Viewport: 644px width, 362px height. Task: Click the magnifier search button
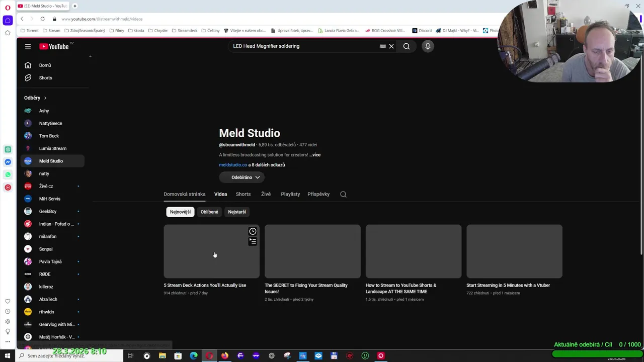tap(407, 46)
